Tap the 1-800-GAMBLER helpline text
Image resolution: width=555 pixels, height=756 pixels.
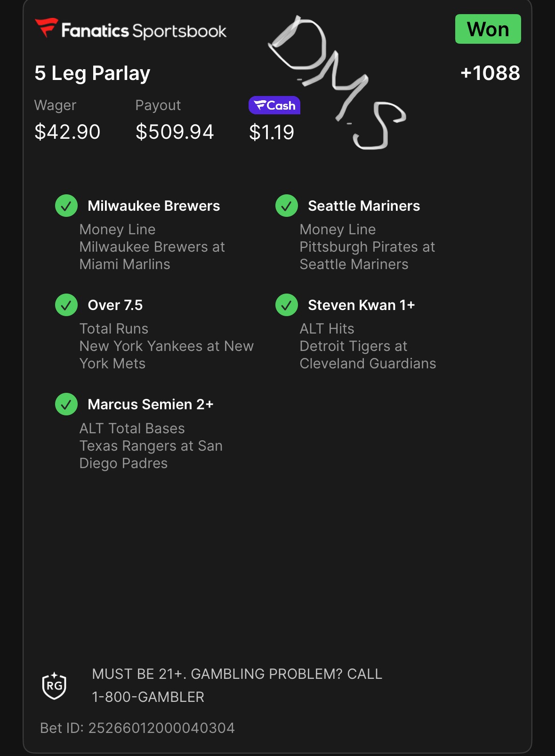tap(148, 697)
